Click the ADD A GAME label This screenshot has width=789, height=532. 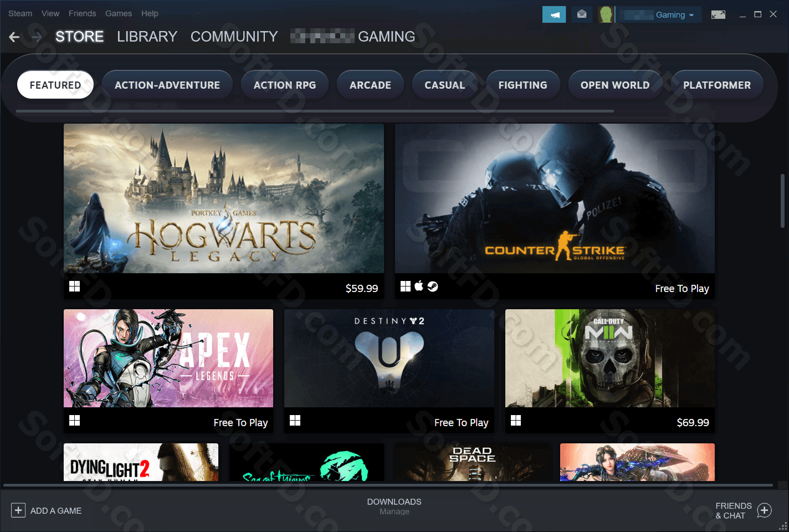coord(56,510)
